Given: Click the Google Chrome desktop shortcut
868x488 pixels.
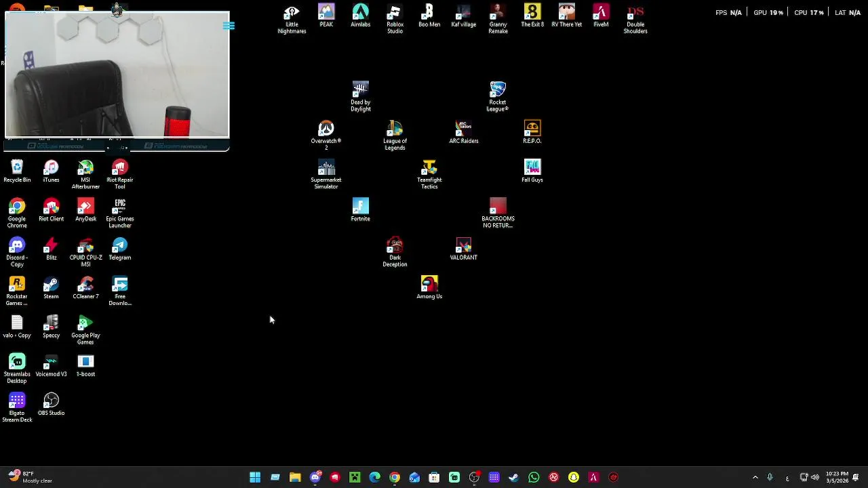Looking at the screenshot, I should 17,213.
